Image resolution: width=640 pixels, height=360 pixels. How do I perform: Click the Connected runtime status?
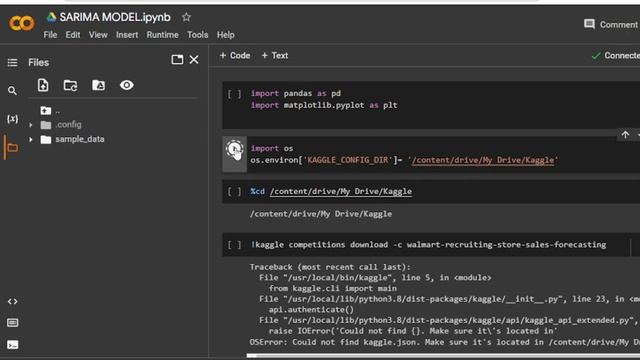(615, 56)
